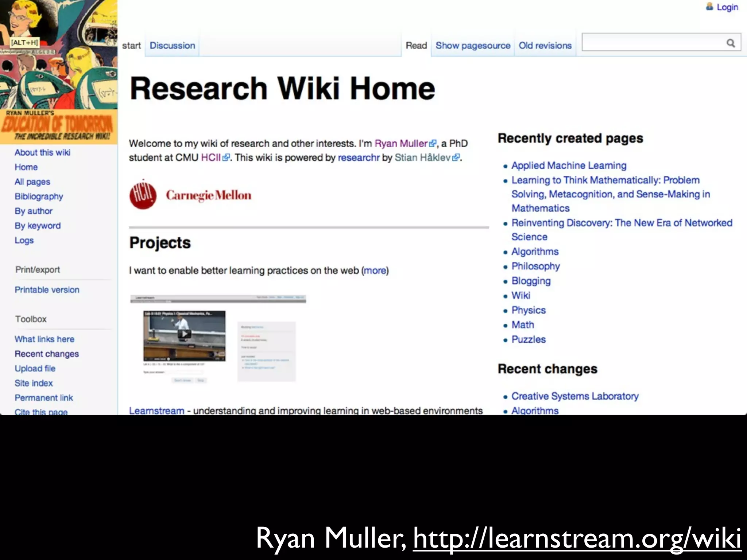The image size is (747, 560).
Task: Open Applied Machine Learning page
Action: [569, 166]
